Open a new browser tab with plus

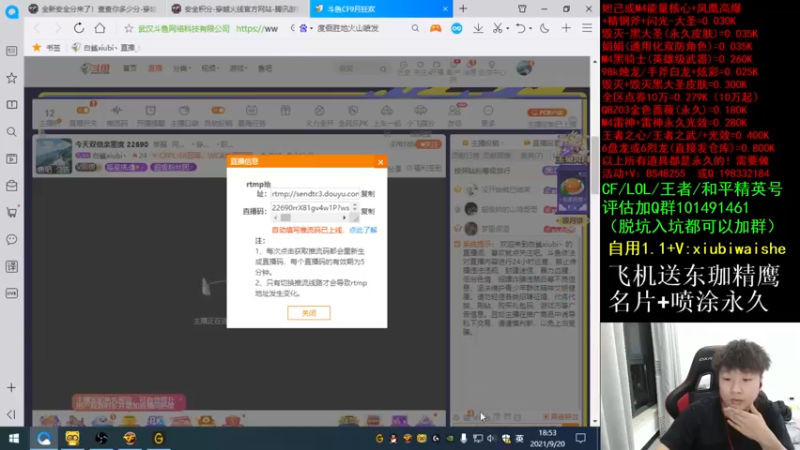click(x=463, y=9)
